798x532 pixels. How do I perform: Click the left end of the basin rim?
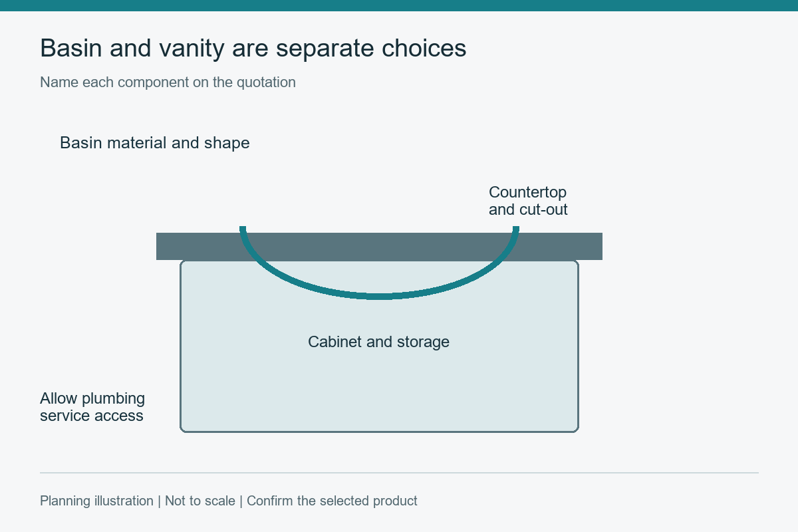(x=243, y=229)
